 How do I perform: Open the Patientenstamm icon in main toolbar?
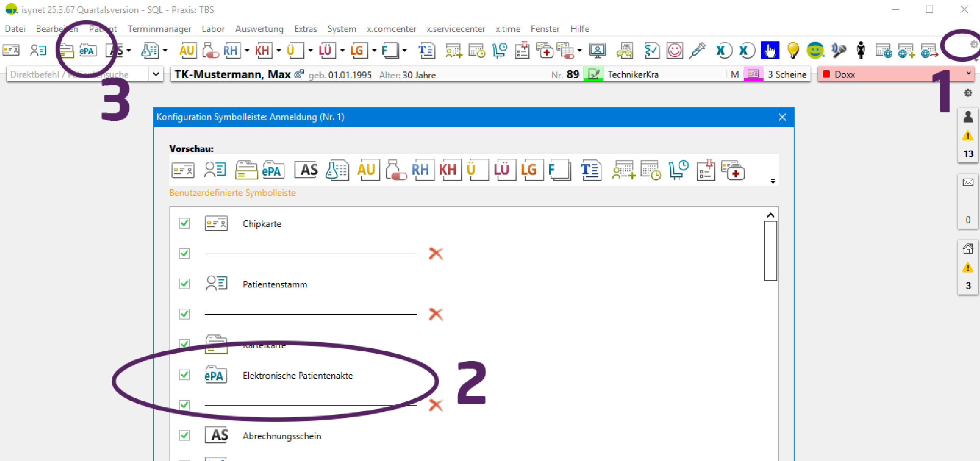(38, 50)
